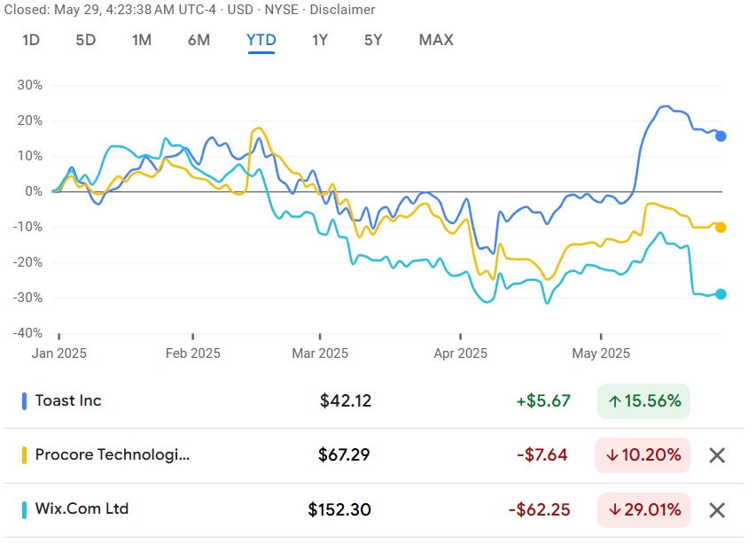This screenshot has width=756, height=543.
Task: Click the Procore price $67.29
Action: (x=344, y=454)
